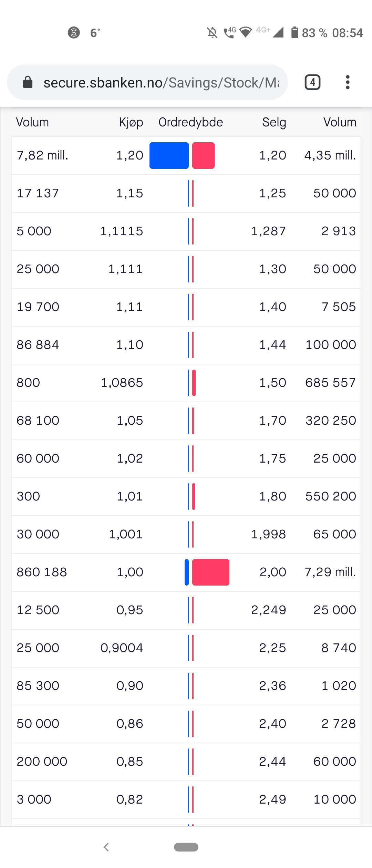Viewport: 372px width, 868px height.
Task: Tap the S app notification icon
Action: 74,33
